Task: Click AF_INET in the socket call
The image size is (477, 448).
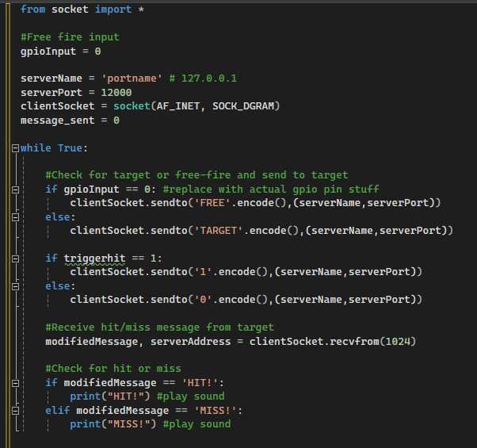Action: 178,106
